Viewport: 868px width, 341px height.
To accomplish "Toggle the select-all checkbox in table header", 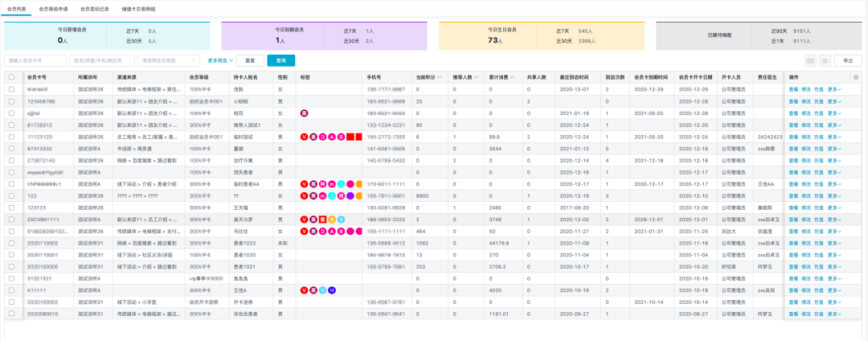I will (x=12, y=77).
